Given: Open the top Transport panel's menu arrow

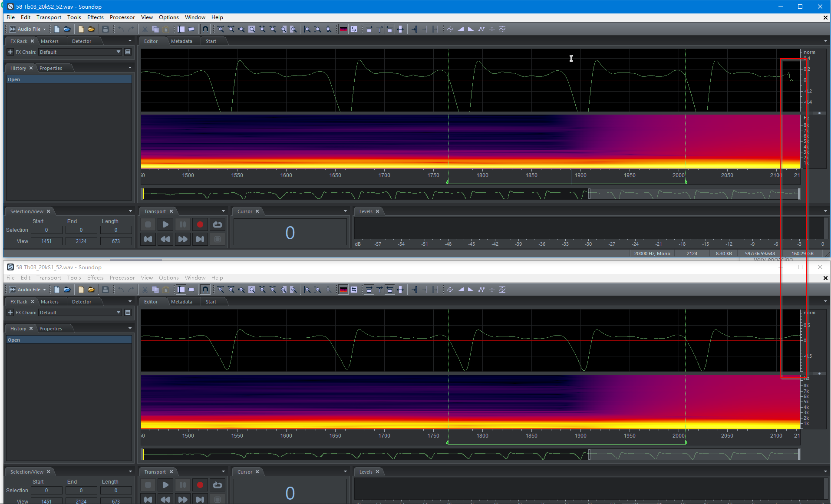Looking at the screenshot, I should (x=223, y=211).
